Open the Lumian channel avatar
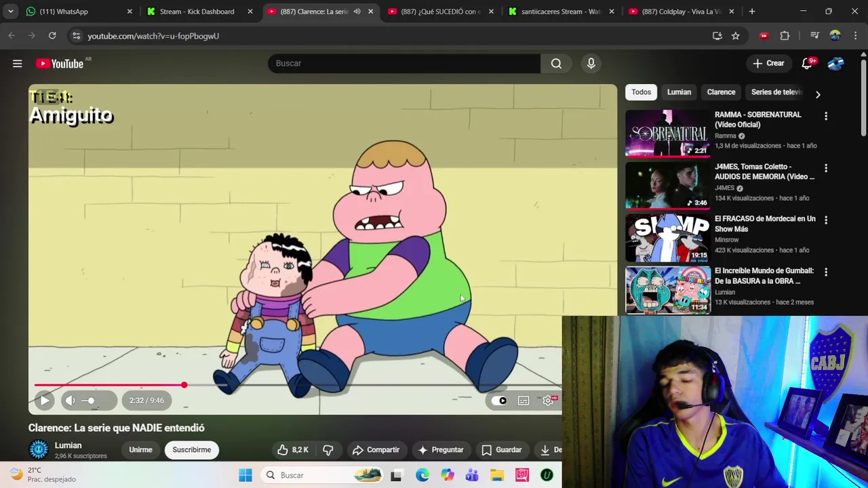868x488 pixels. point(39,449)
